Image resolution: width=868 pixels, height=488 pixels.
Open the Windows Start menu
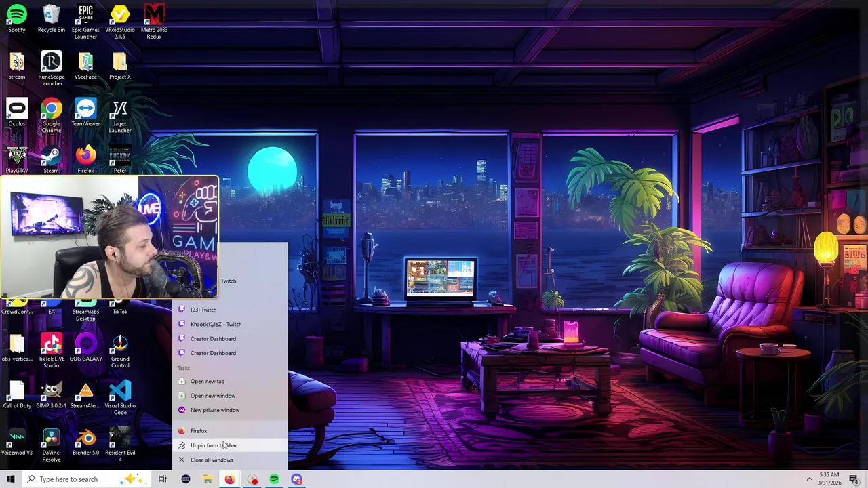[x=11, y=479]
